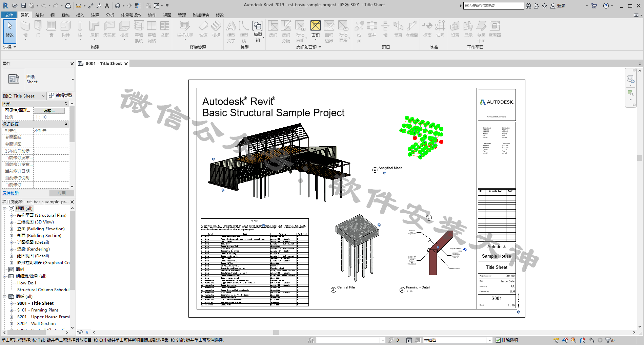Switch to the 插入 ribbon tab
This screenshot has height=345, width=644.
[80, 15]
